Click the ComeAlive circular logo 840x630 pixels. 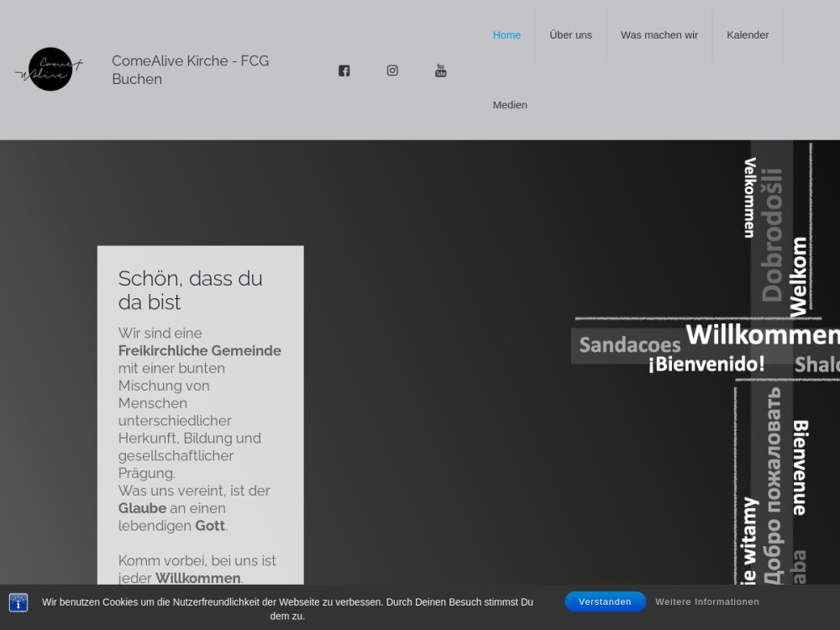click(50, 70)
